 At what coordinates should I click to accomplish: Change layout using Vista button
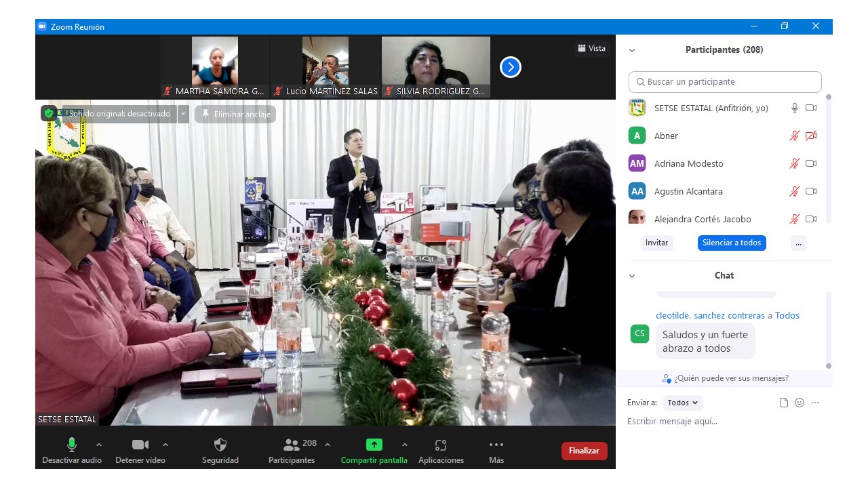pyautogui.click(x=591, y=48)
